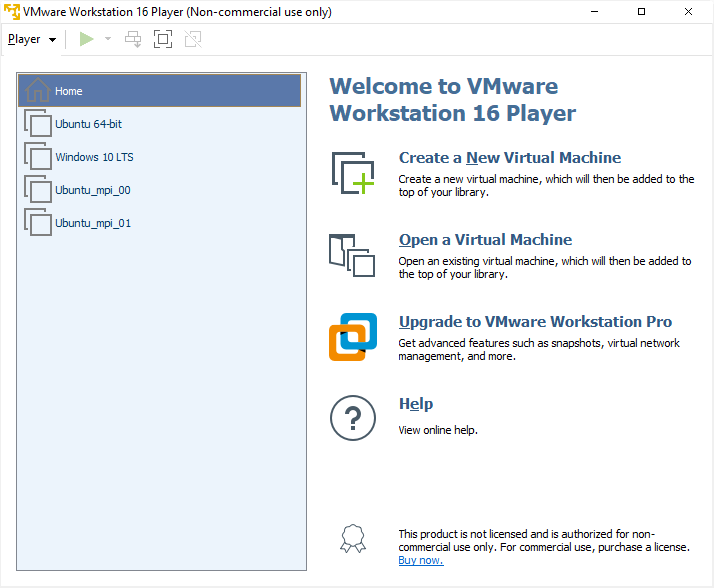
Task: Open the Help link
Action: click(416, 404)
